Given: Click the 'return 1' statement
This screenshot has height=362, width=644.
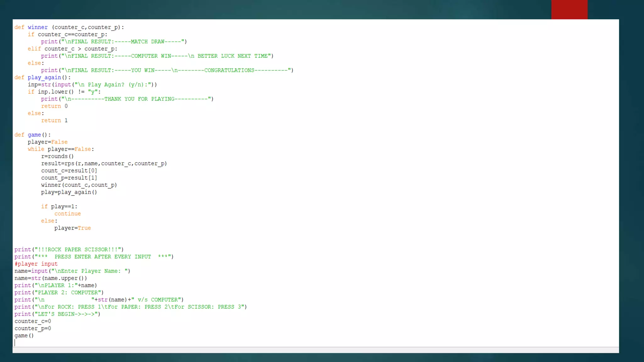Looking at the screenshot, I should 54,120.
